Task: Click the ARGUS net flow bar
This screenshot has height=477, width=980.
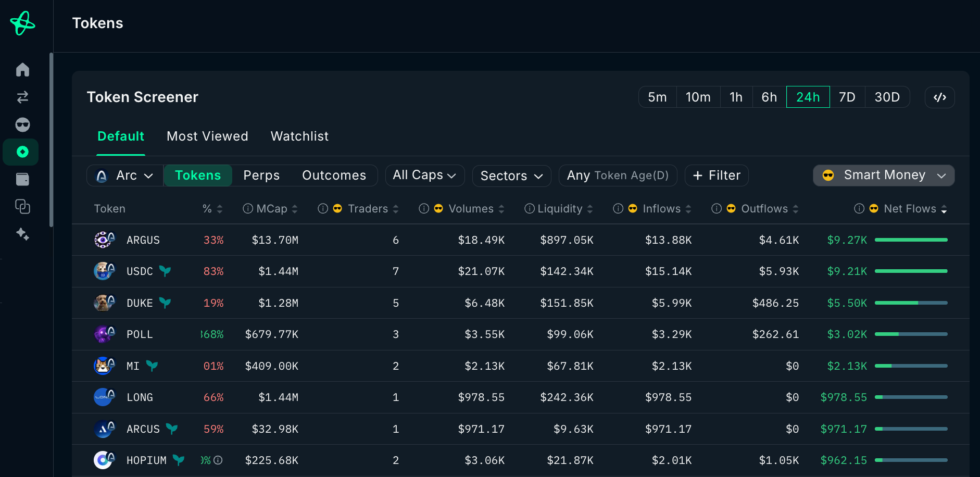Action: coord(911,240)
